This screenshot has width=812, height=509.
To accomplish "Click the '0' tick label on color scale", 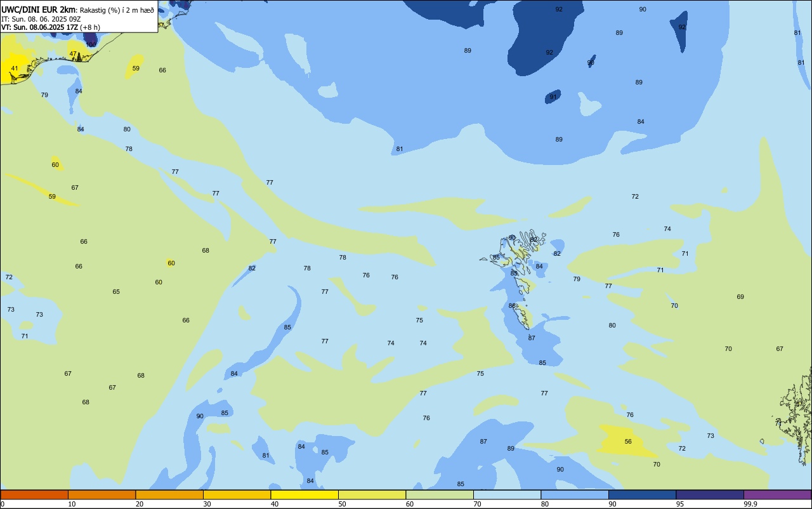I will point(3,504).
